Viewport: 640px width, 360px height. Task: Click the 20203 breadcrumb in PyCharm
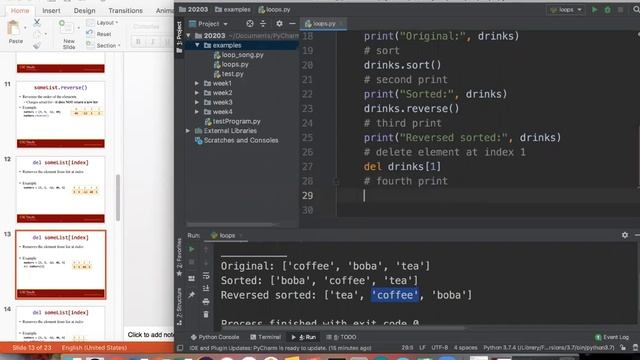[x=194, y=9]
